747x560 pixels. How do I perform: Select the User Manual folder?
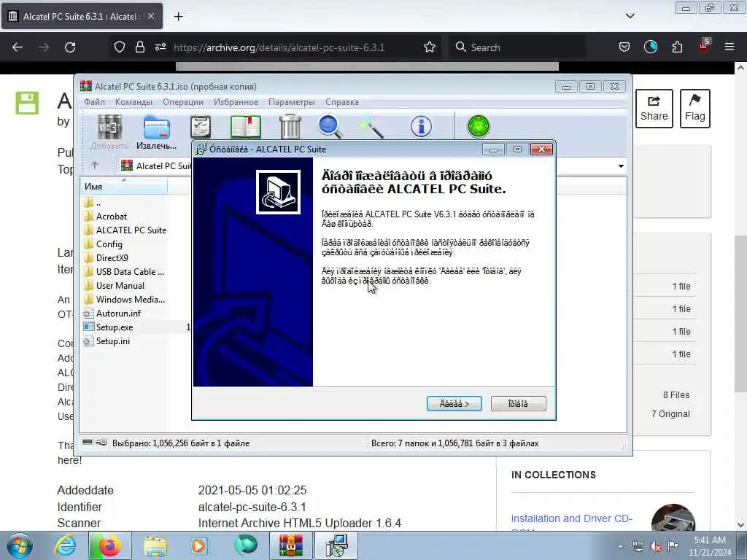(115, 285)
